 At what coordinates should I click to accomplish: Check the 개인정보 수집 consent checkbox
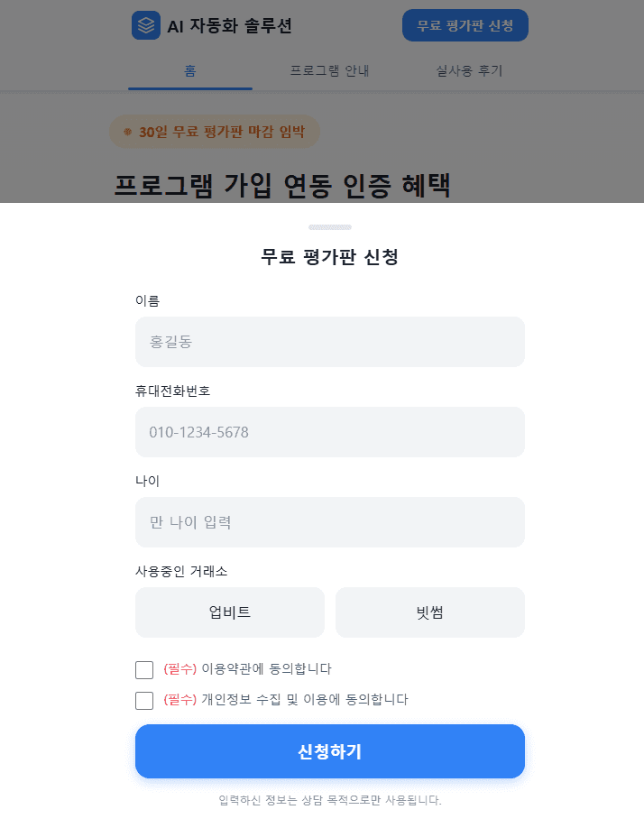(x=144, y=699)
